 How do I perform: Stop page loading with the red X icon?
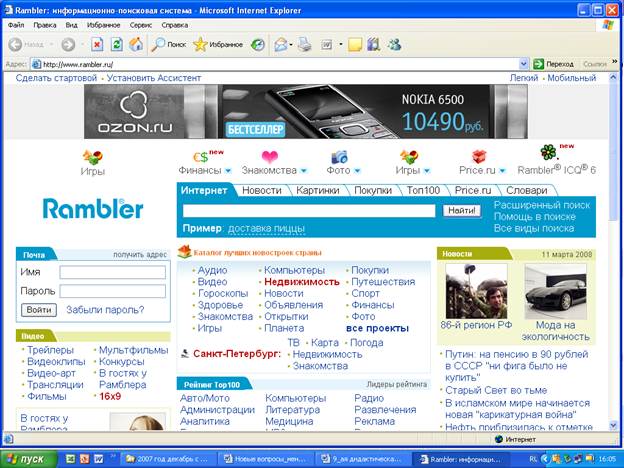click(x=97, y=45)
